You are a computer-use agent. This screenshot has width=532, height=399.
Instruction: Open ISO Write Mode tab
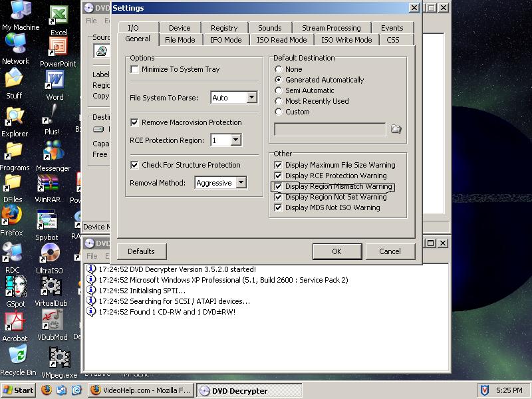[346, 40]
